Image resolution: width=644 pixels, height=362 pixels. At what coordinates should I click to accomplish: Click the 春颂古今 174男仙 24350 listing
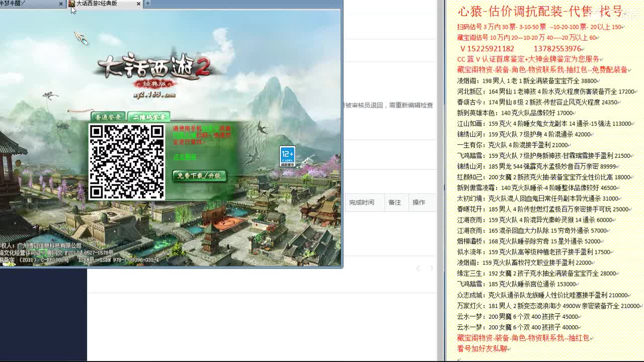(538, 102)
